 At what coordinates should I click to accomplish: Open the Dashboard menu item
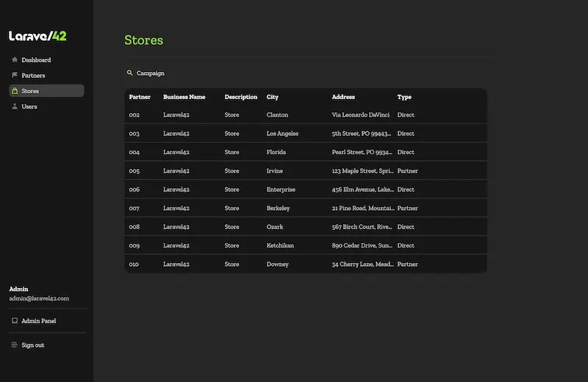[x=46, y=60]
